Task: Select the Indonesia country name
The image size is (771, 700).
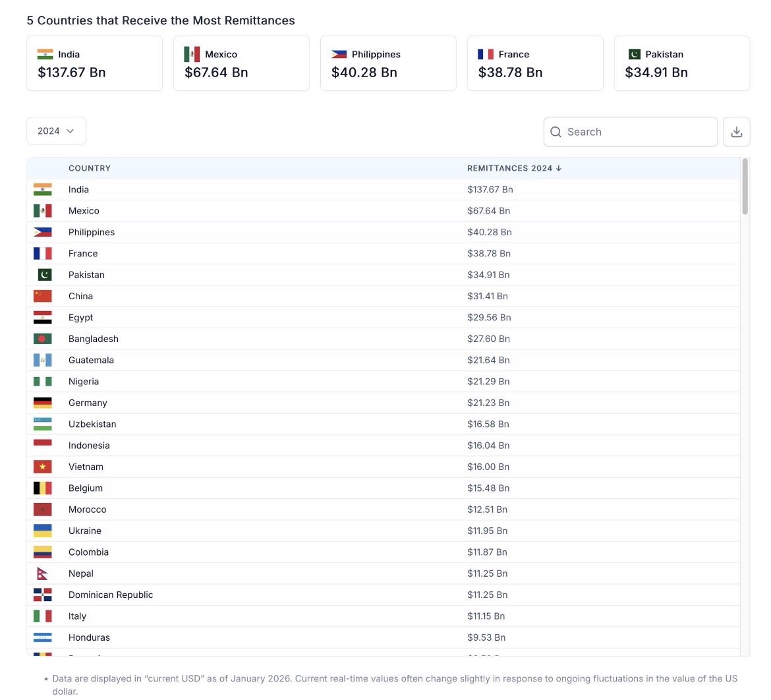Action: coord(89,445)
